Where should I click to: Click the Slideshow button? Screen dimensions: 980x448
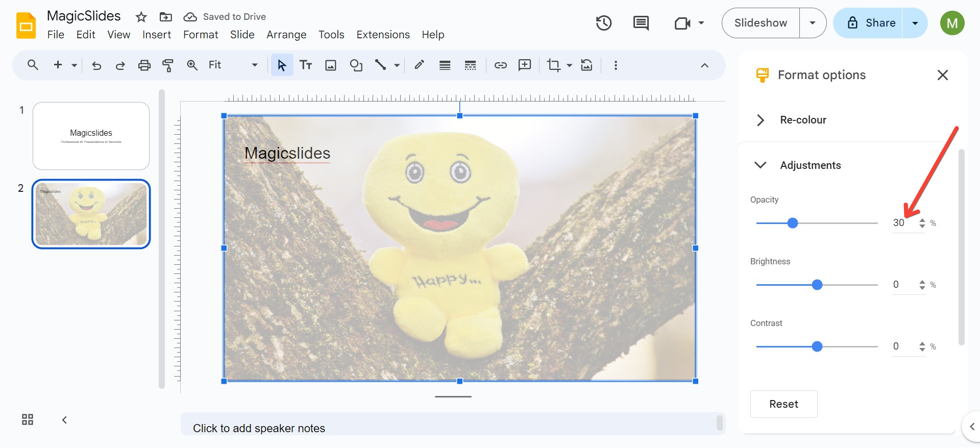pyautogui.click(x=761, y=23)
